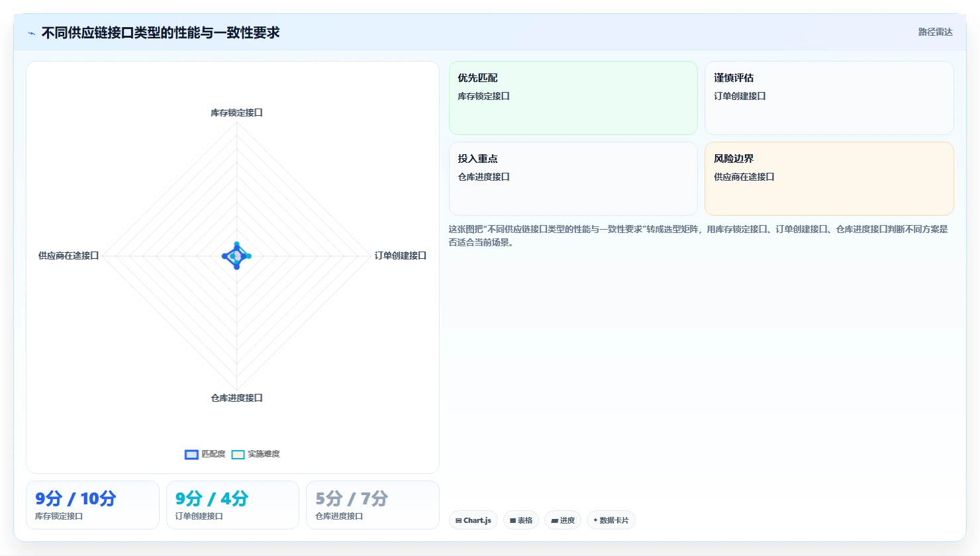
Task: Click the 库存锁定接口 radar axis label
Action: pyautogui.click(x=236, y=113)
